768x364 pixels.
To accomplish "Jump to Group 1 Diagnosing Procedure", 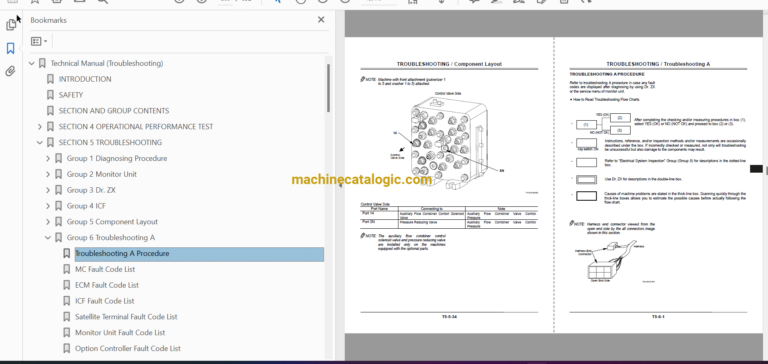I will tap(117, 158).
